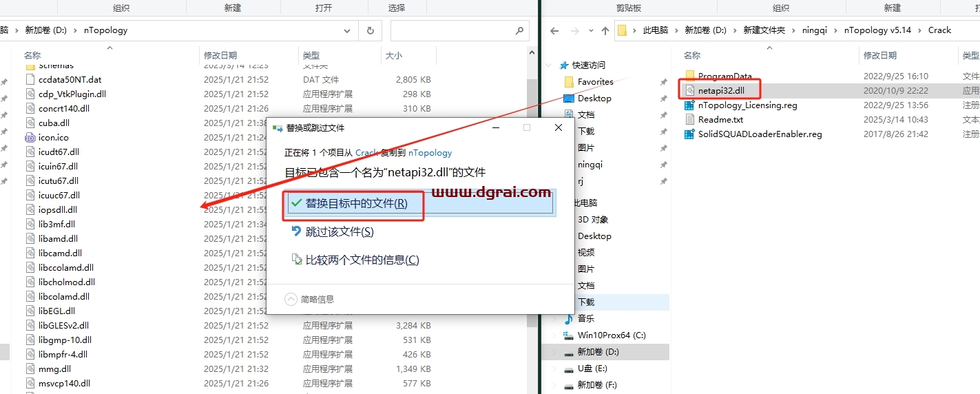Click the U盘 (E:) drive icon
Screen dimensions: 980x394
[x=569, y=369]
